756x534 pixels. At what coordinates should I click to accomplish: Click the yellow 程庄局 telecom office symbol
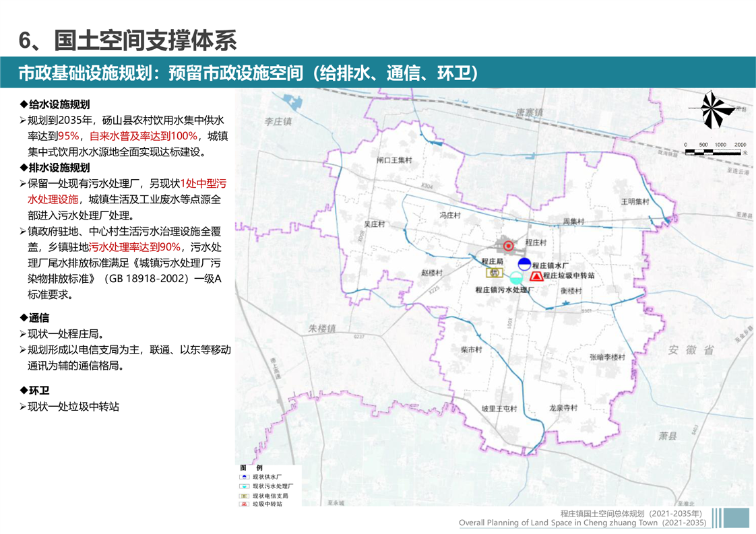click(494, 273)
